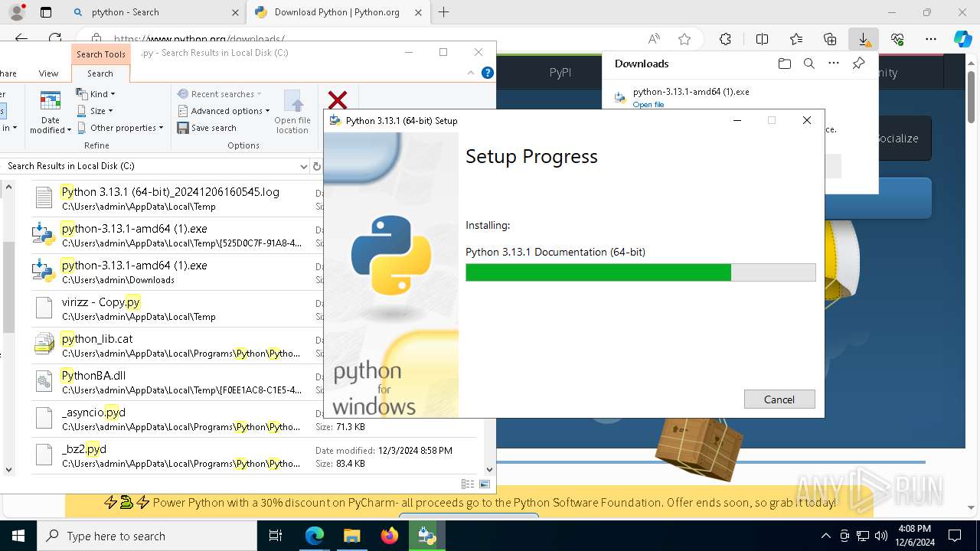Toggle Edge split screen icon
Screen dimensions: 980x551
click(762, 39)
